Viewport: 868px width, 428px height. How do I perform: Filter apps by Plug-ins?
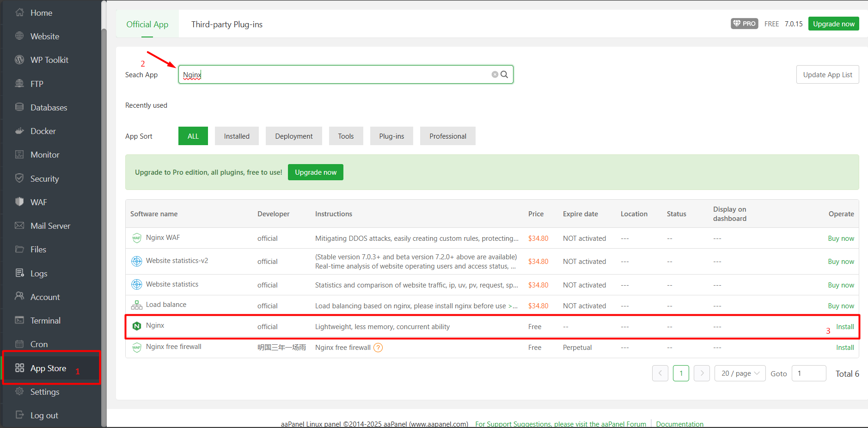391,136
